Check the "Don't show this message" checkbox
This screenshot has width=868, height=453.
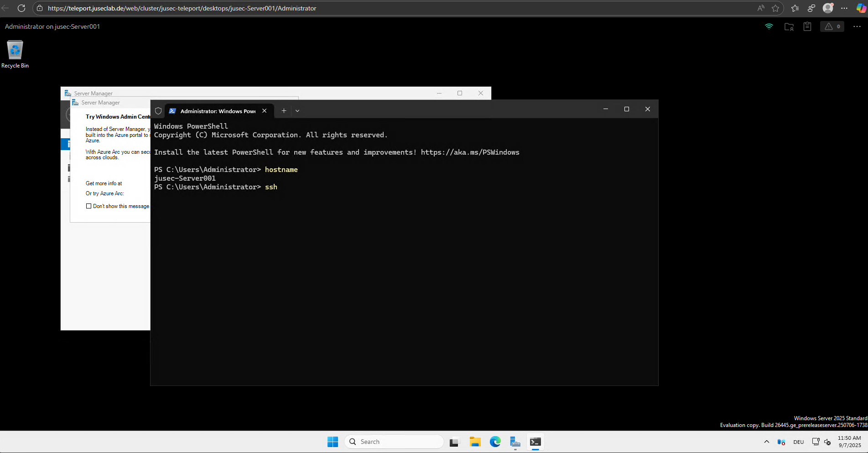pyautogui.click(x=88, y=206)
